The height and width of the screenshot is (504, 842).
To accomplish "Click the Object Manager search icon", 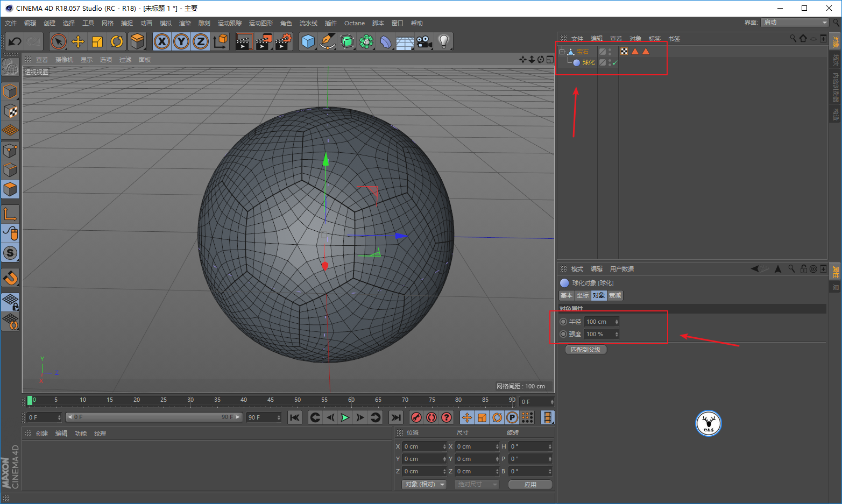I will point(793,38).
